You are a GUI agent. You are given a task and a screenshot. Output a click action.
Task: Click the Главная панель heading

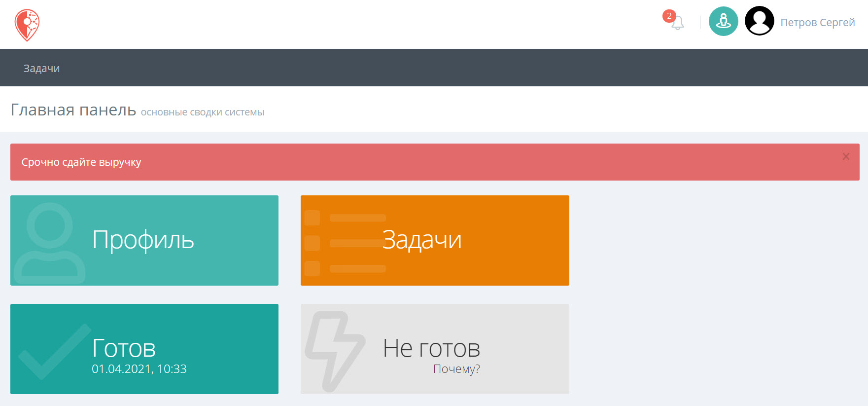click(x=73, y=110)
